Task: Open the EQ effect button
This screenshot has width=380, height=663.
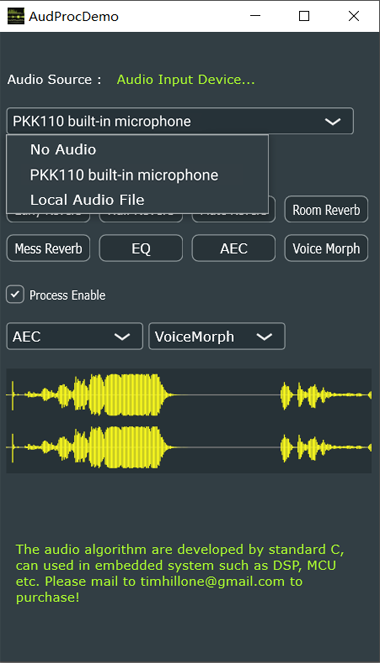Action: 141,248
